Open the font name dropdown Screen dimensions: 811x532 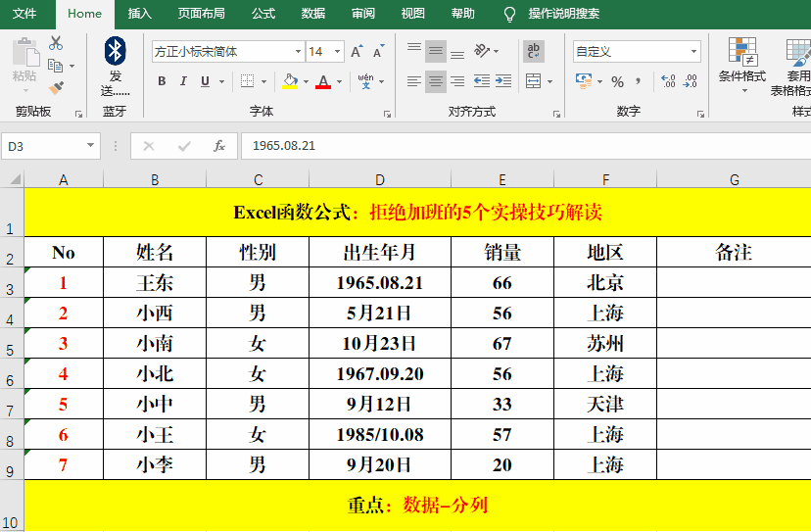298,51
